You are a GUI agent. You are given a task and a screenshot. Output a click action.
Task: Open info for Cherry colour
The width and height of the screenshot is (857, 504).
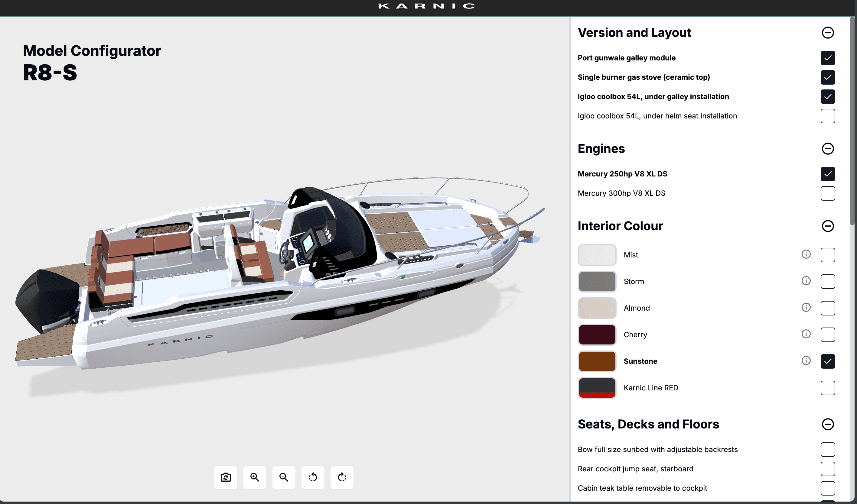click(806, 334)
